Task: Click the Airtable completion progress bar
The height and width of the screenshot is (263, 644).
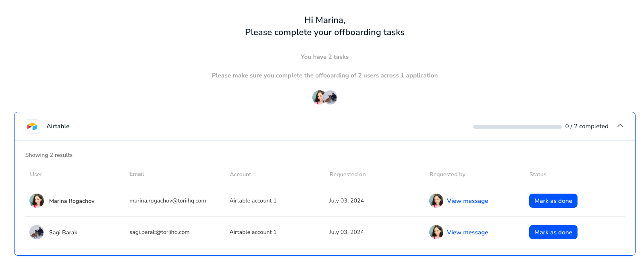Action: (x=517, y=127)
